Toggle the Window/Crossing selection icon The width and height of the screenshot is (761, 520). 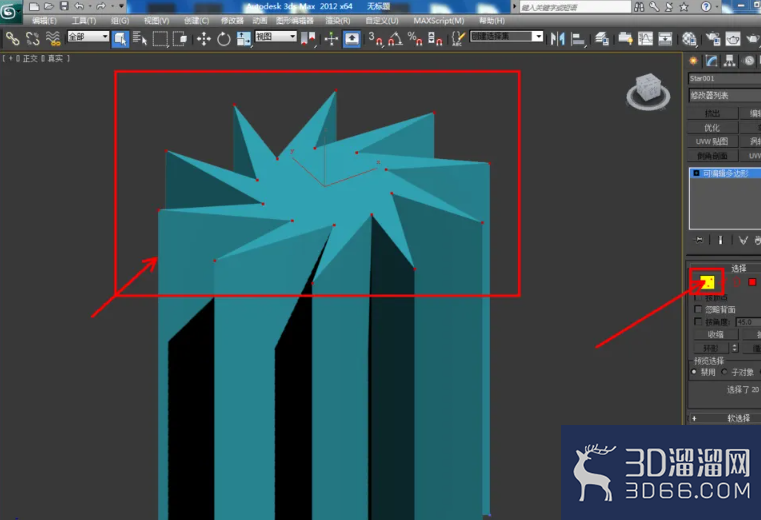[x=180, y=38]
